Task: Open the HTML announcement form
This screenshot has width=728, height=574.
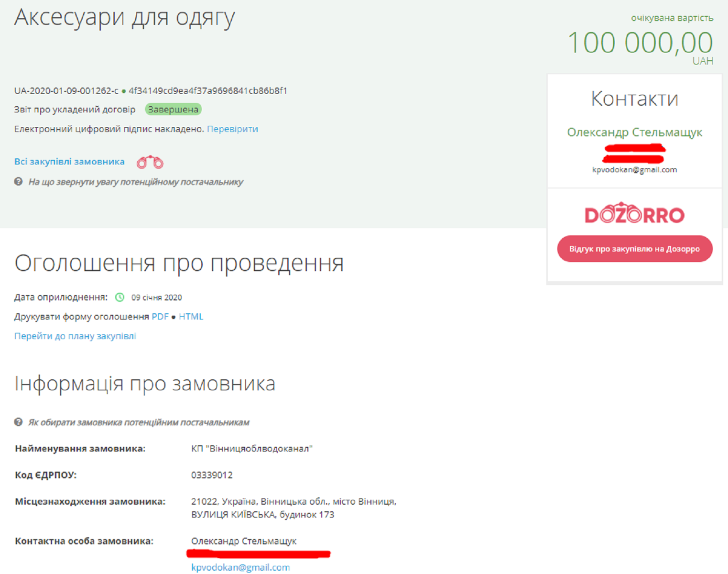Action: 191,317
